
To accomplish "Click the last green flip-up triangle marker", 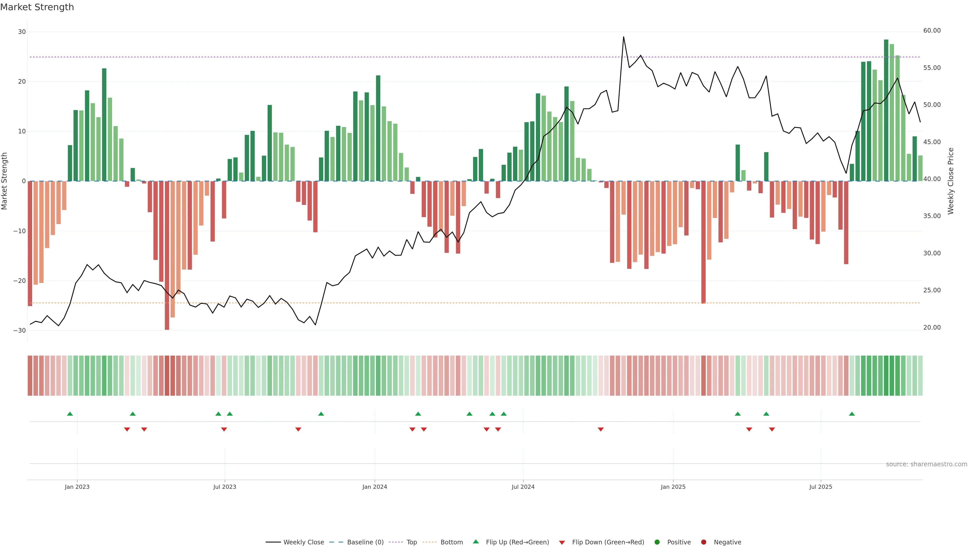I will (x=851, y=414).
